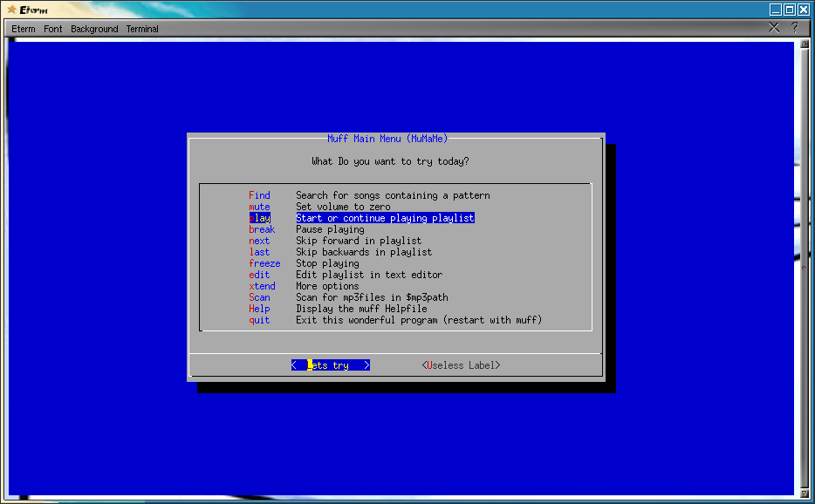Select the freeze entry
815x504 pixels.
[264, 263]
